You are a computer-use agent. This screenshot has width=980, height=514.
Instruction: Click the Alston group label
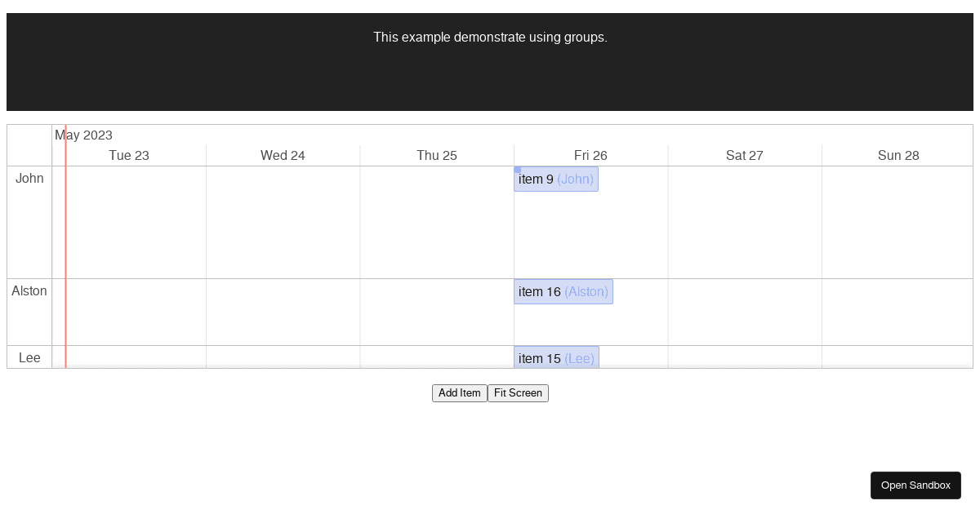click(29, 290)
